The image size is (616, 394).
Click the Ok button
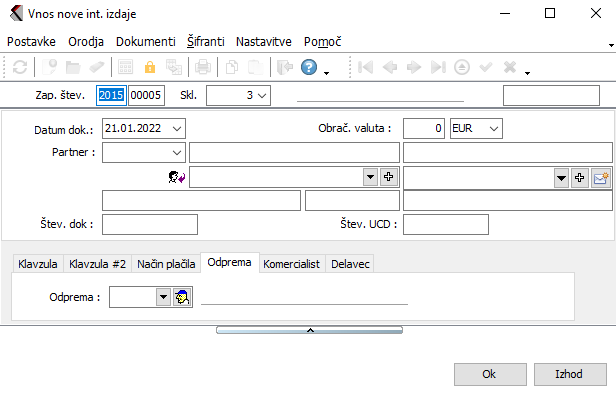click(490, 374)
